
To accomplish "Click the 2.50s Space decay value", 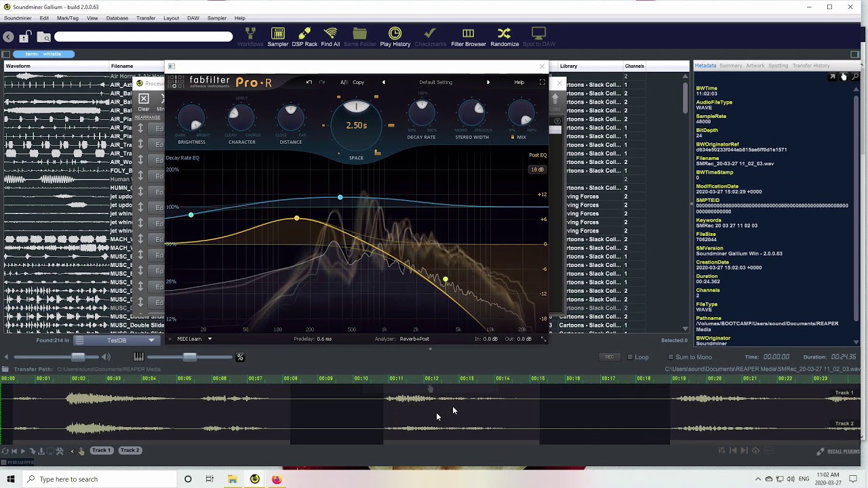I will point(356,125).
